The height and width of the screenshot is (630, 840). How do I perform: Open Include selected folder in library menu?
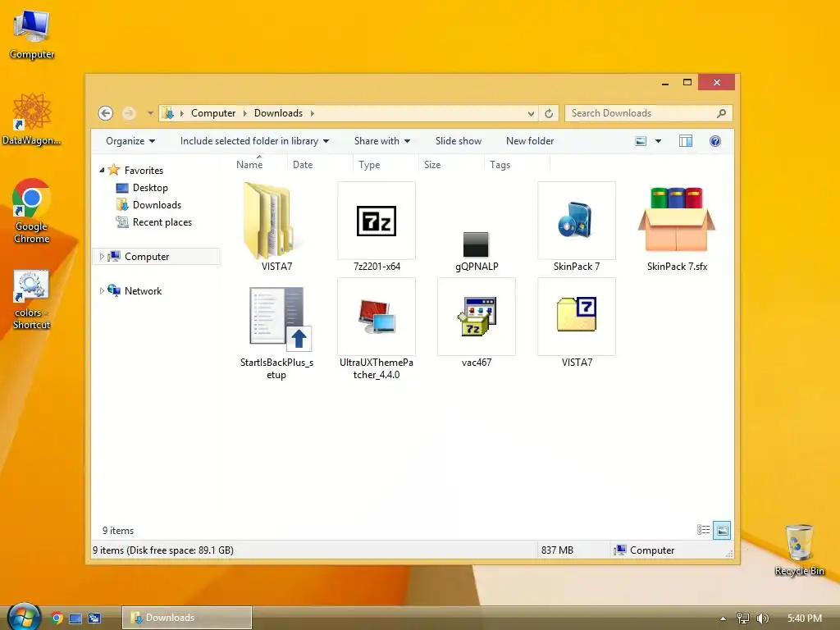point(254,141)
